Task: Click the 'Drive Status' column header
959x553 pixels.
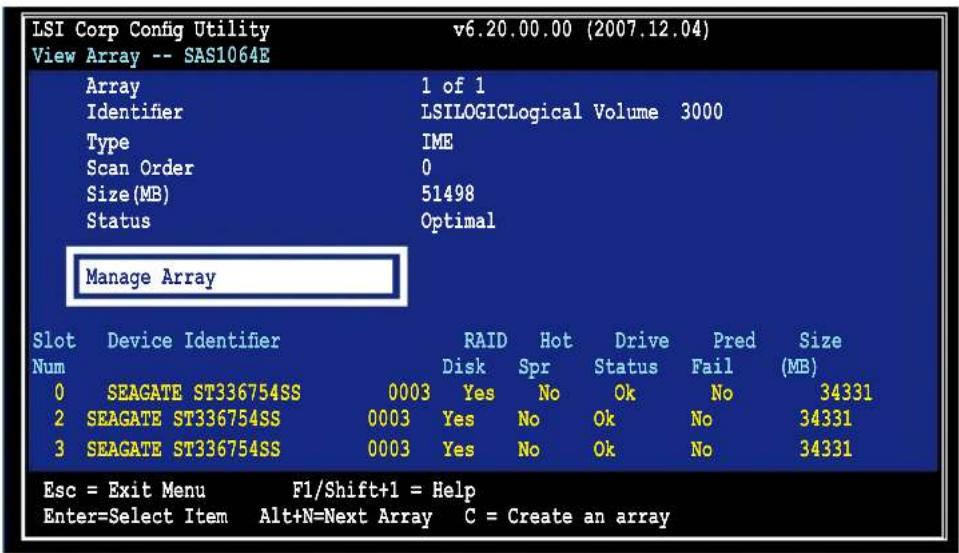Action: tap(631, 354)
